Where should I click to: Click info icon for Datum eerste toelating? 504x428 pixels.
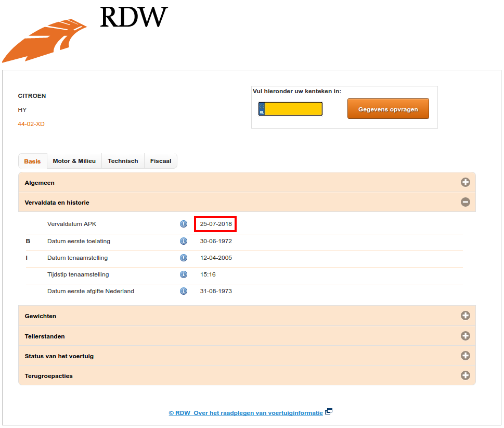(x=184, y=241)
